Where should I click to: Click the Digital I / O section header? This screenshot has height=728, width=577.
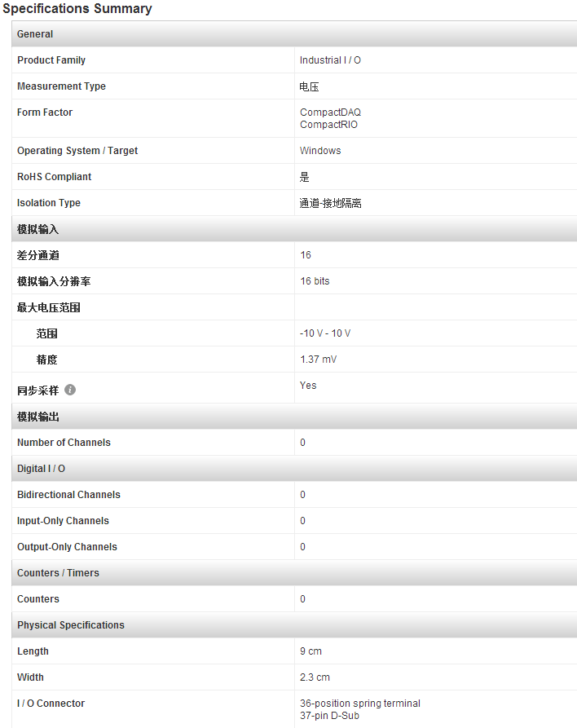pyautogui.click(x=294, y=469)
